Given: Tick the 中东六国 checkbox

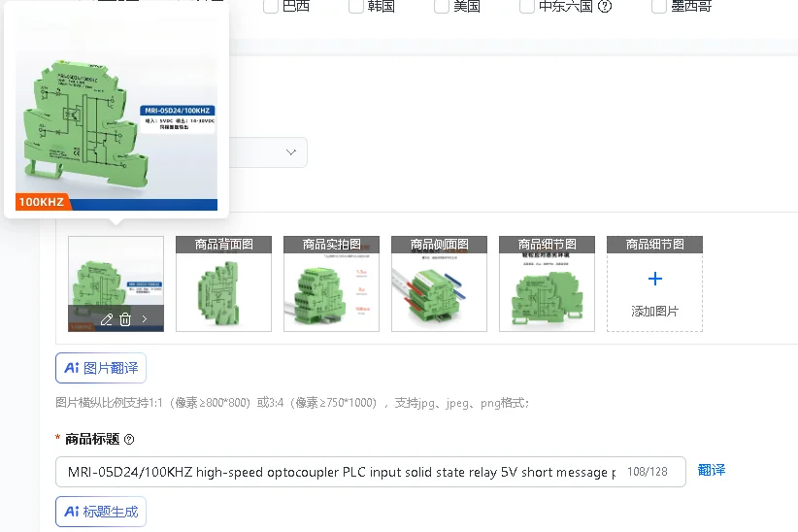Looking at the screenshot, I should 527,6.
